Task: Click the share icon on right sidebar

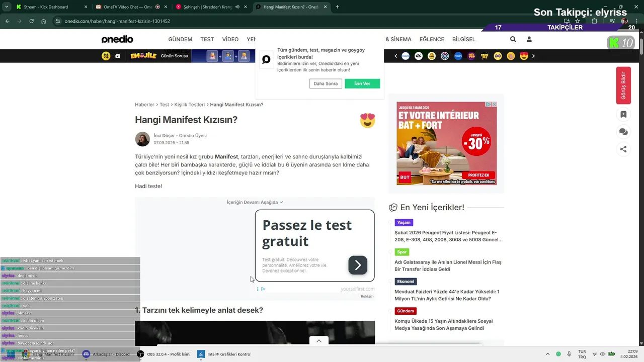Action: [623, 149]
